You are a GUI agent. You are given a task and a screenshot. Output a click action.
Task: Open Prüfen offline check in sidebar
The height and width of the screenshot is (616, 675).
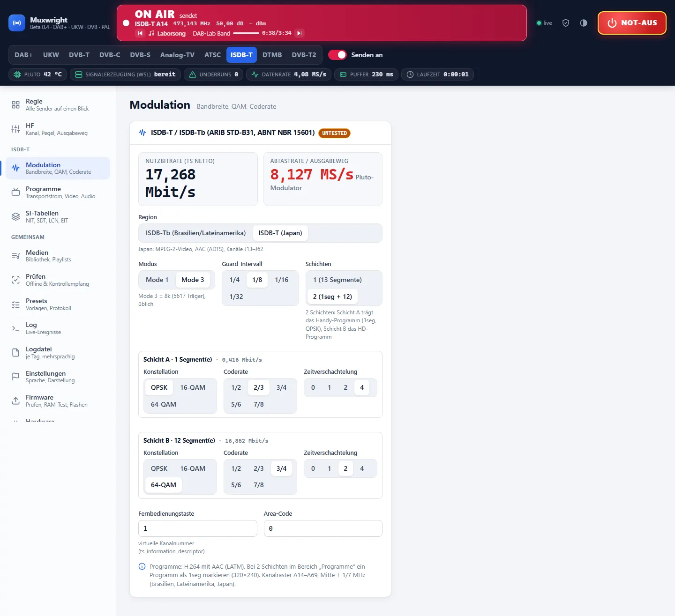point(58,280)
